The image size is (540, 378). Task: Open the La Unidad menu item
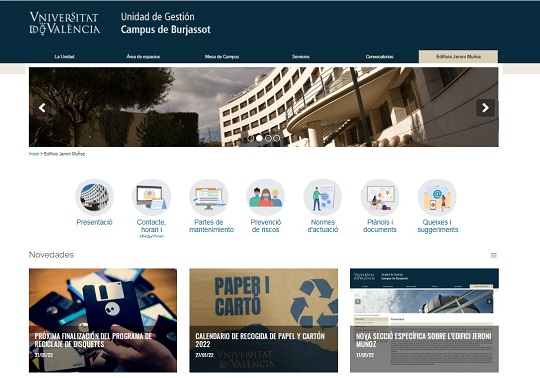click(x=64, y=56)
